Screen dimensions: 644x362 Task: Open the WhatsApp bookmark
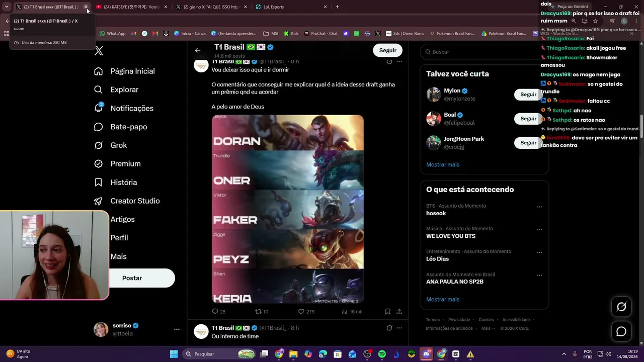point(113,34)
